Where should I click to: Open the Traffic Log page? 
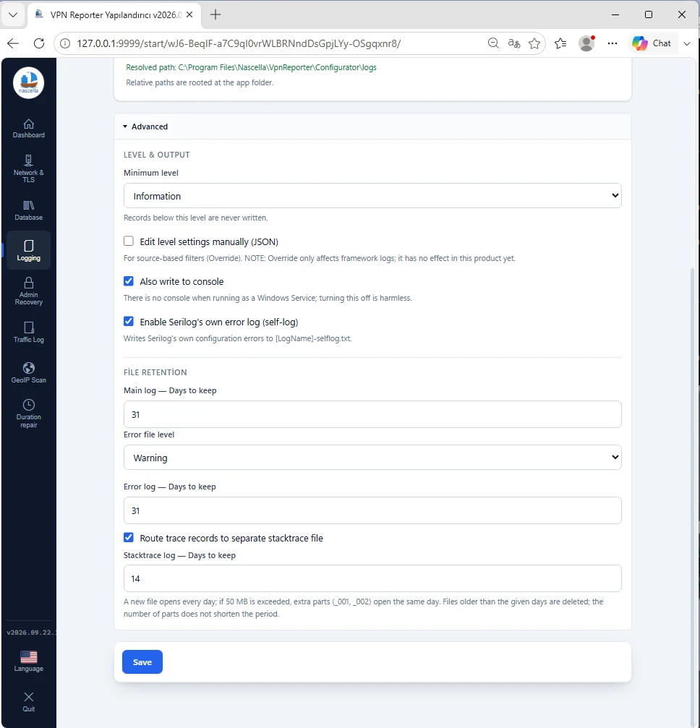click(x=28, y=332)
